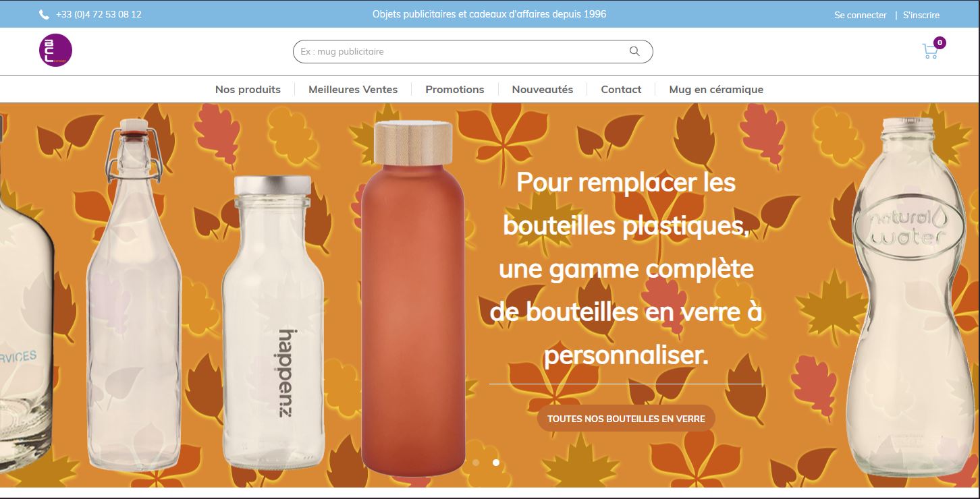Open the Contact page
This screenshot has width=980, height=499.
tap(621, 89)
